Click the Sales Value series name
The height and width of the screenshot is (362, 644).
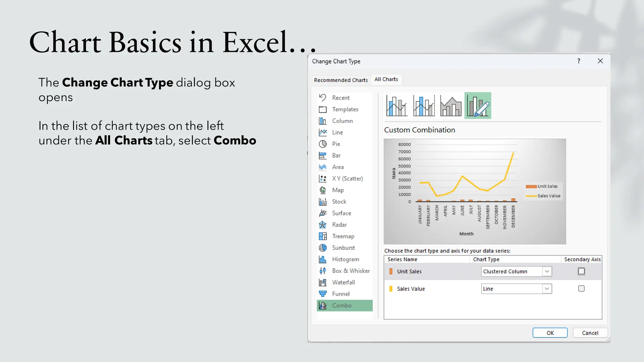411,289
